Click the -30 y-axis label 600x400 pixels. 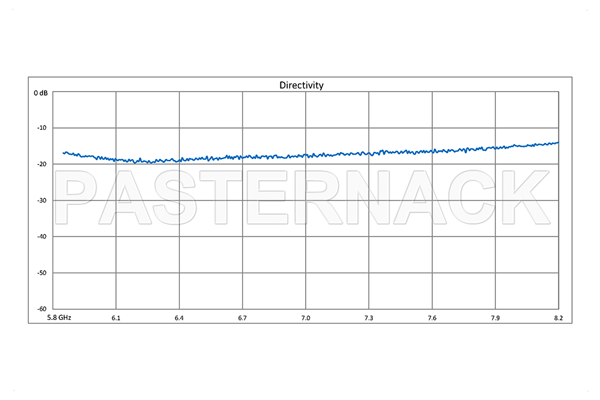click(42, 200)
